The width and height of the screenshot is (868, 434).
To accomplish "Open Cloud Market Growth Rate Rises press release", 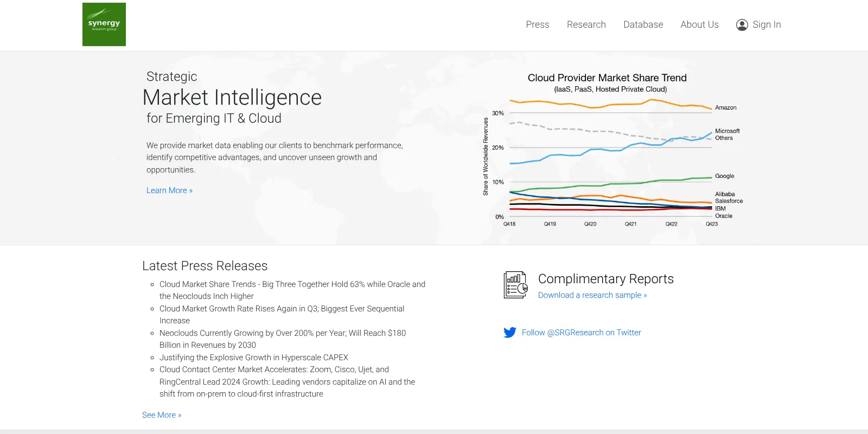I will pyautogui.click(x=282, y=315).
